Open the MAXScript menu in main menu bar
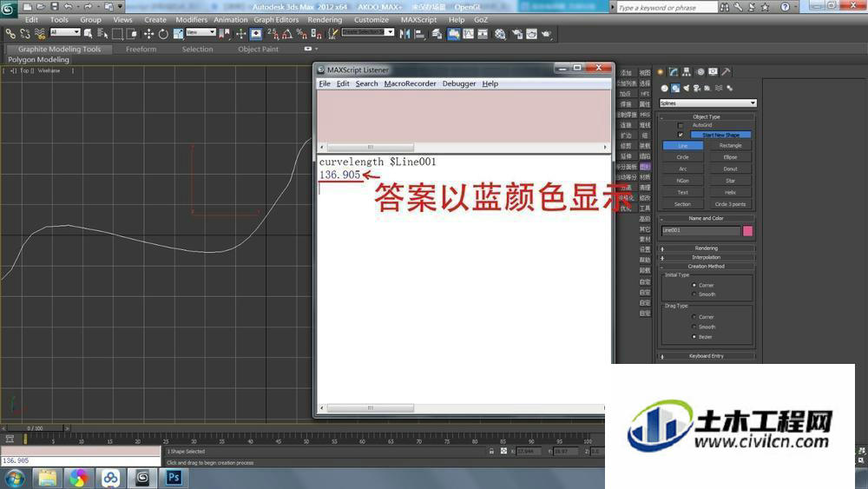Image resolution: width=868 pixels, height=489 pixels. pos(418,19)
